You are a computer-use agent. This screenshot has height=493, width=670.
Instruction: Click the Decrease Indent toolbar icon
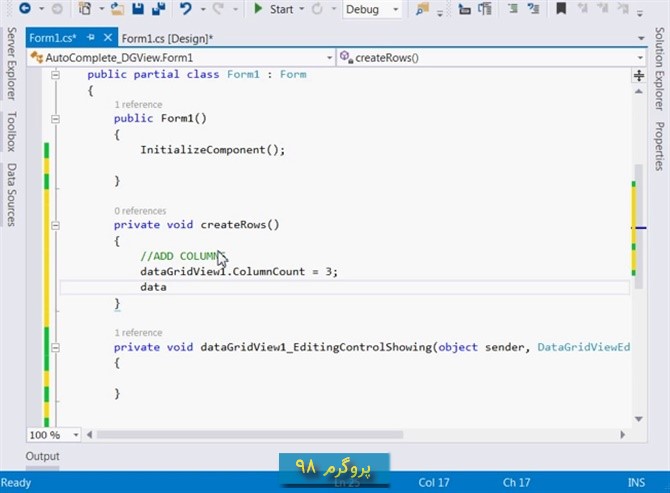[464, 9]
